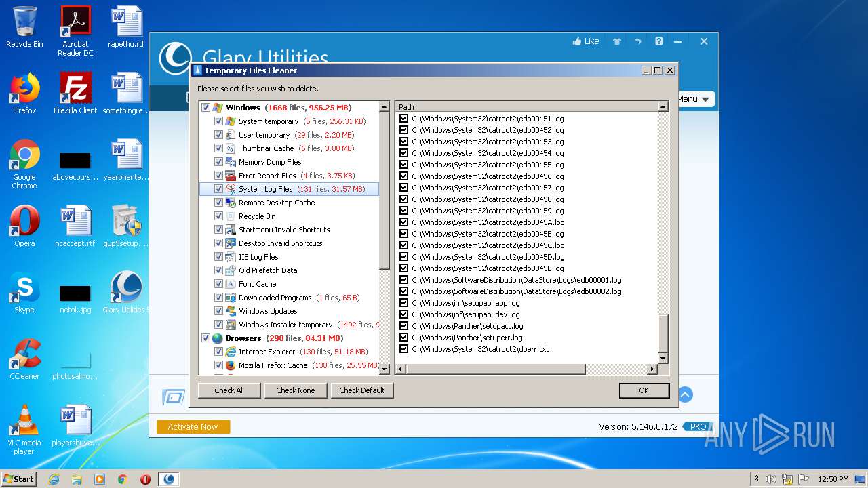Click the shirt skin icon in Glary header
Viewport: 868px width, 488px height.
point(617,41)
